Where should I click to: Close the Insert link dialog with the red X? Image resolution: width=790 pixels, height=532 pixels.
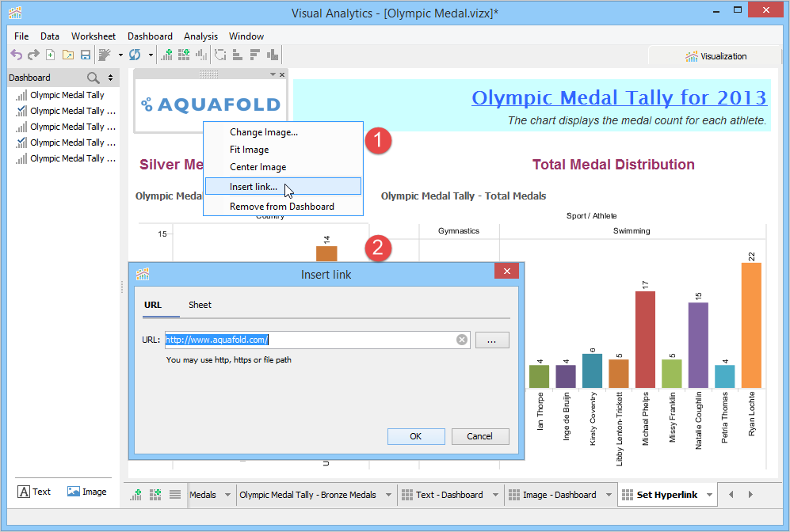pyautogui.click(x=507, y=272)
